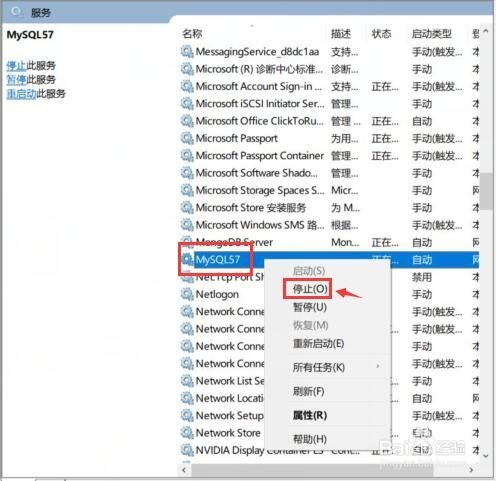Screen dimensions: 496x481
Task: Click gear icon of Netlogon service
Action: [187, 294]
